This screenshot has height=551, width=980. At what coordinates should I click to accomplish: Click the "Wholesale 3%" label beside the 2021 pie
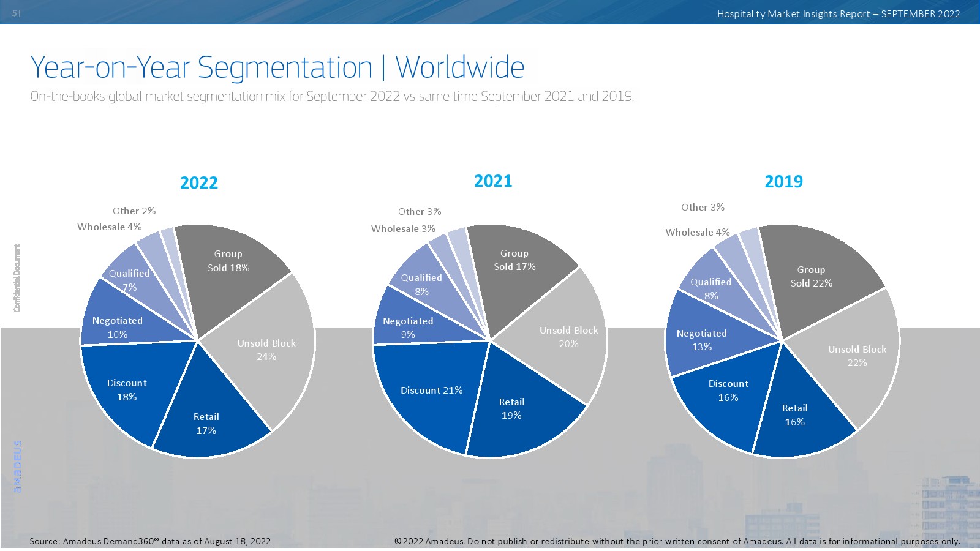403,229
